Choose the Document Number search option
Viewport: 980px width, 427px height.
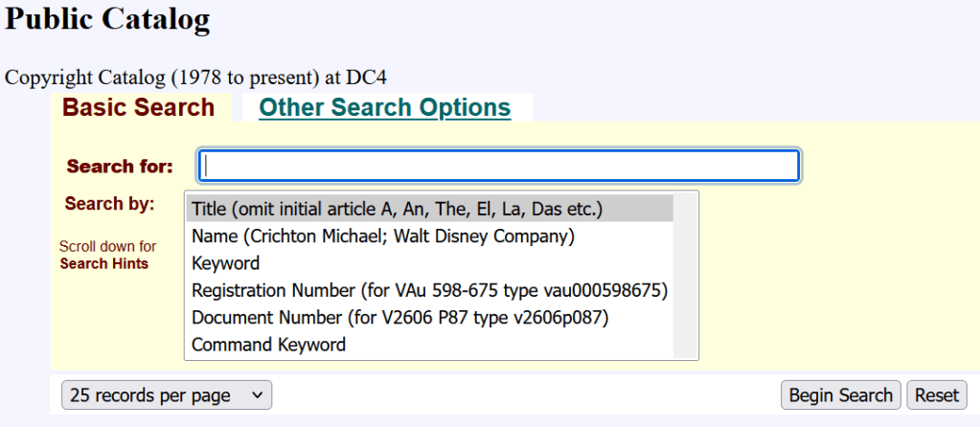pos(400,318)
